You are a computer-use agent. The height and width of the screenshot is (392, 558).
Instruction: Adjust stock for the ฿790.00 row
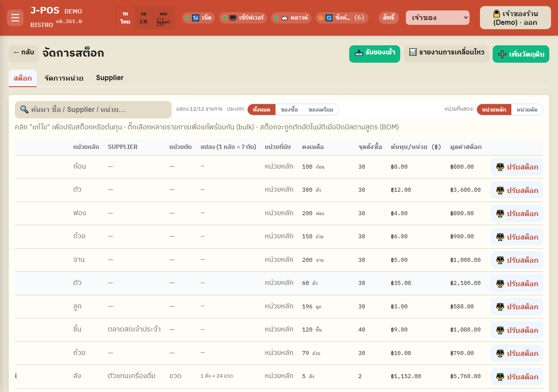pyautogui.click(x=517, y=353)
